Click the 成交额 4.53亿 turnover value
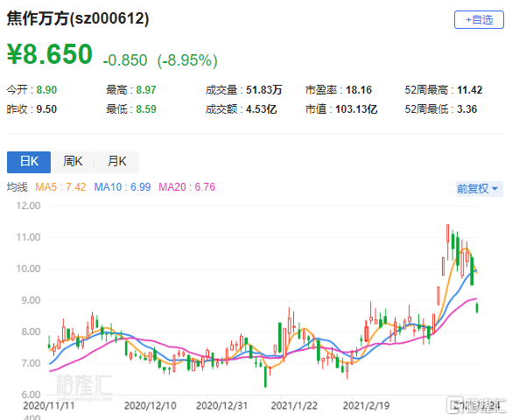This screenshot has height=420, width=512. (261, 109)
